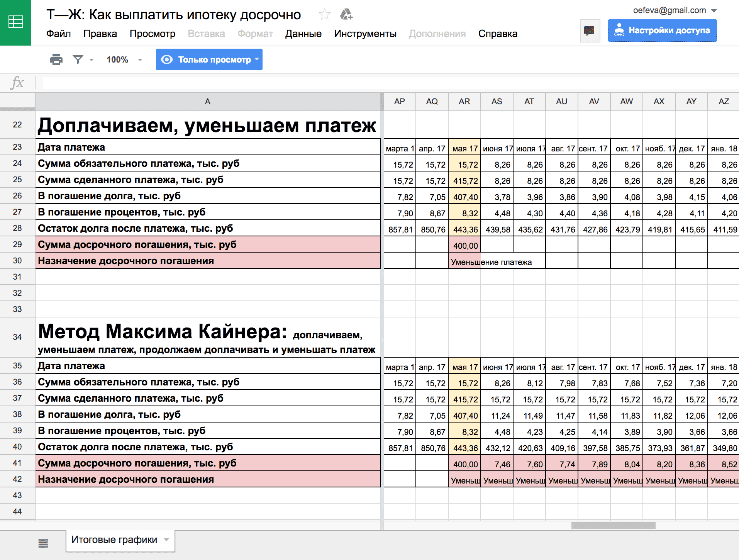Click Дата платежа cell in row 23
This screenshot has height=560, width=739.
tap(208, 147)
